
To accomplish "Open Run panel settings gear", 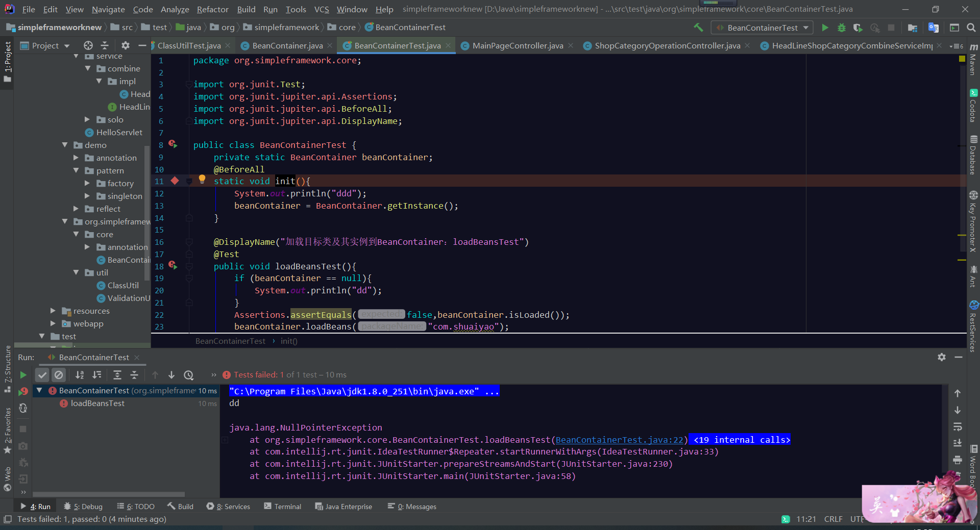I will (x=942, y=357).
